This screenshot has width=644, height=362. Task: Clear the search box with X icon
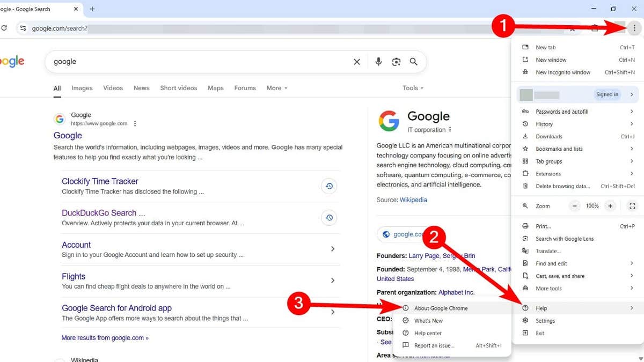357,62
